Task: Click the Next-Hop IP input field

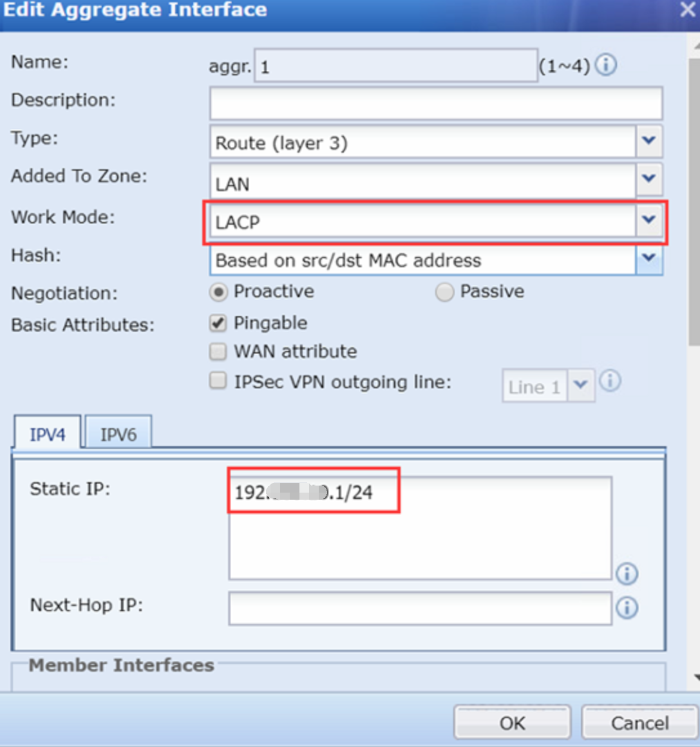Action: coord(420,608)
